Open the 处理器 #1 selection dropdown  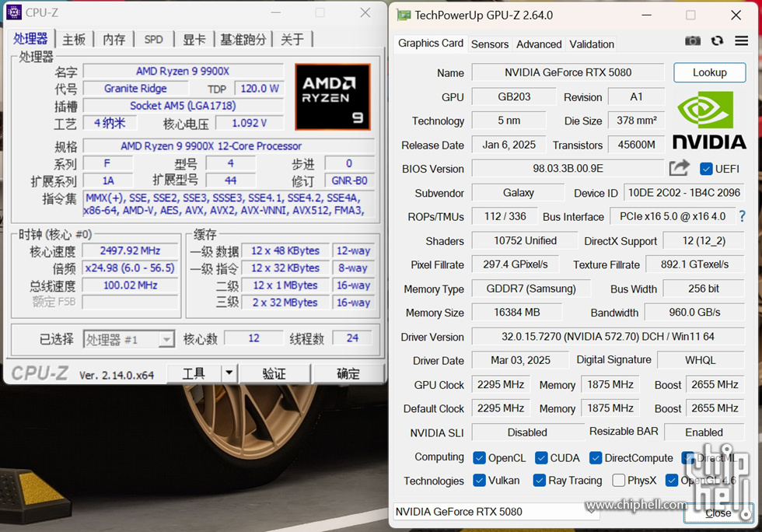pyautogui.click(x=129, y=339)
